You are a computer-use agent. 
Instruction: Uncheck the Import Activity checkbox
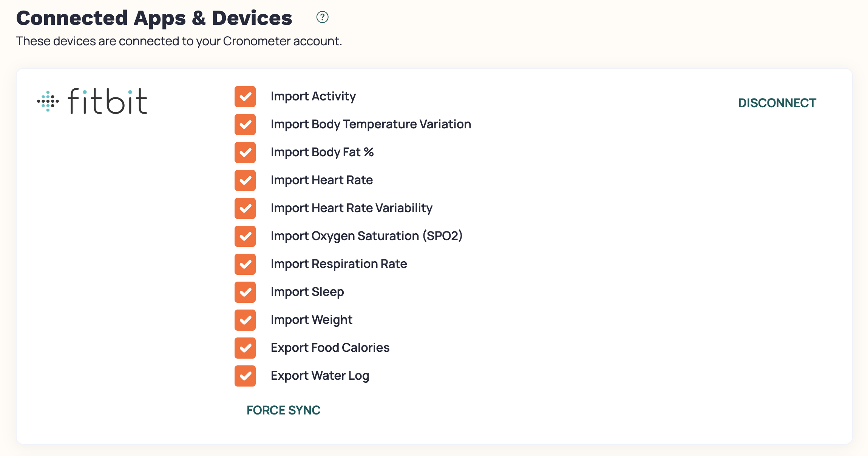(x=245, y=97)
